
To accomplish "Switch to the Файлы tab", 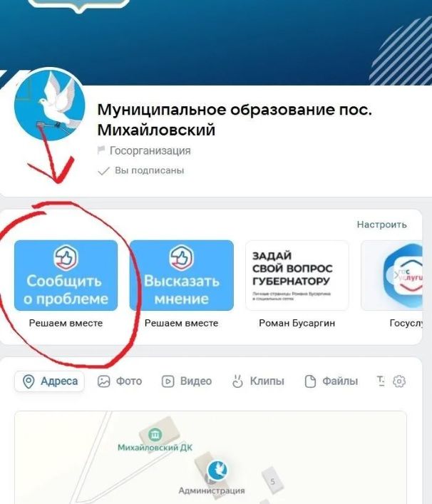I will tap(331, 381).
